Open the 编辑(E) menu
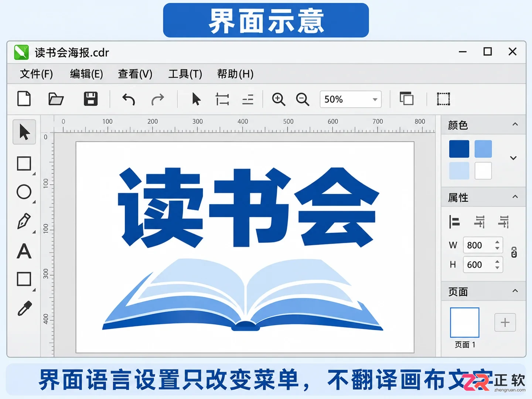The width and height of the screenshot is (532, 399). 86,74
